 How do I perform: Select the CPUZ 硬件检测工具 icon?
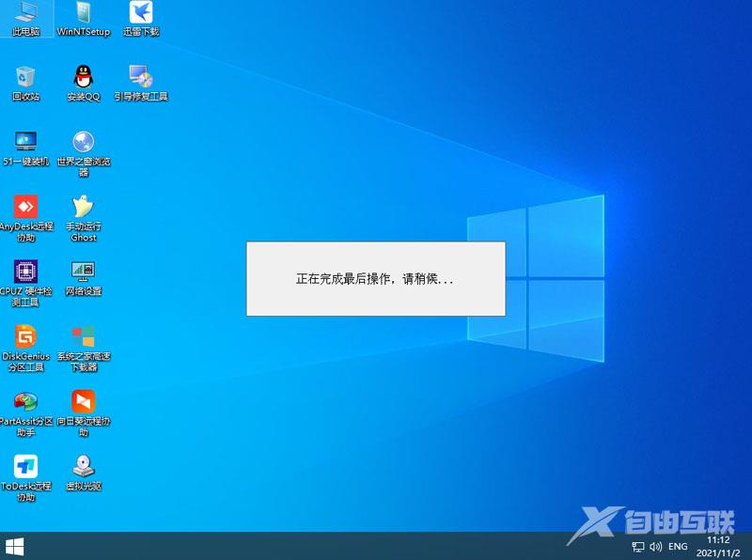(26, 284)
